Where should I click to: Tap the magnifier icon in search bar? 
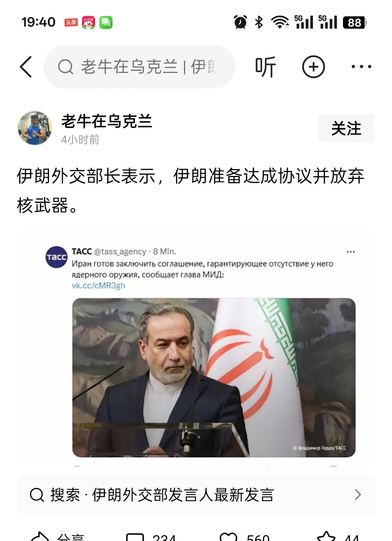click(x=66, y=67)
